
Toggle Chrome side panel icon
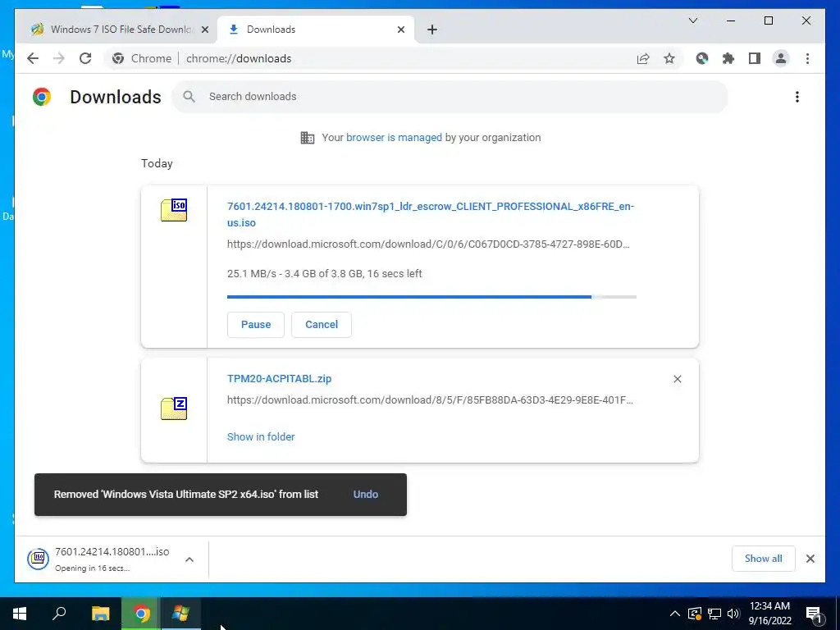tap(755, 58)
